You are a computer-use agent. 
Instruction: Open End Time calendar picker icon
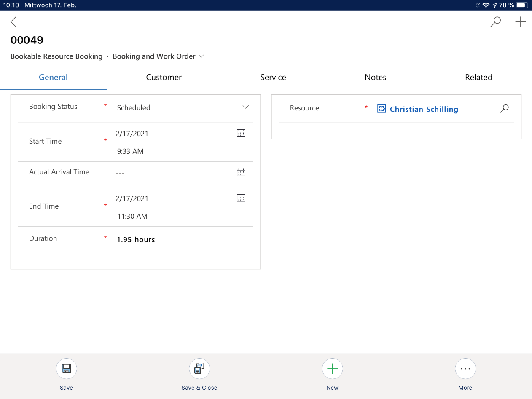[241, 198]
